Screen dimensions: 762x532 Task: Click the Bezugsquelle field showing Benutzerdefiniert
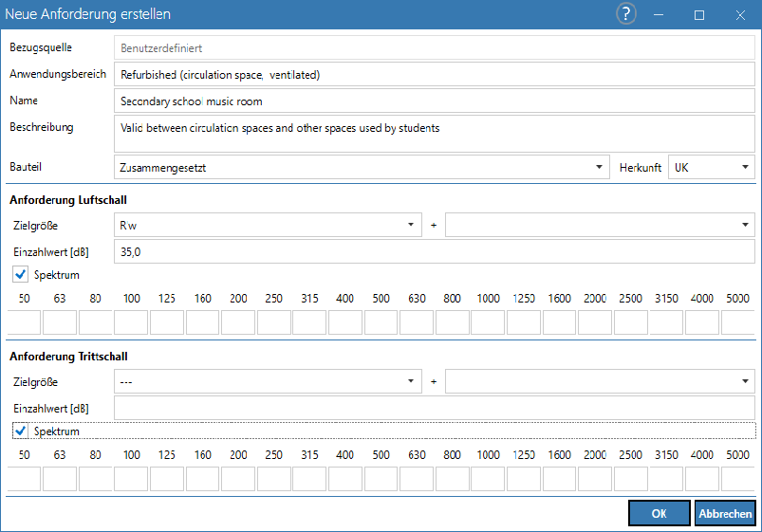(435, 47)
